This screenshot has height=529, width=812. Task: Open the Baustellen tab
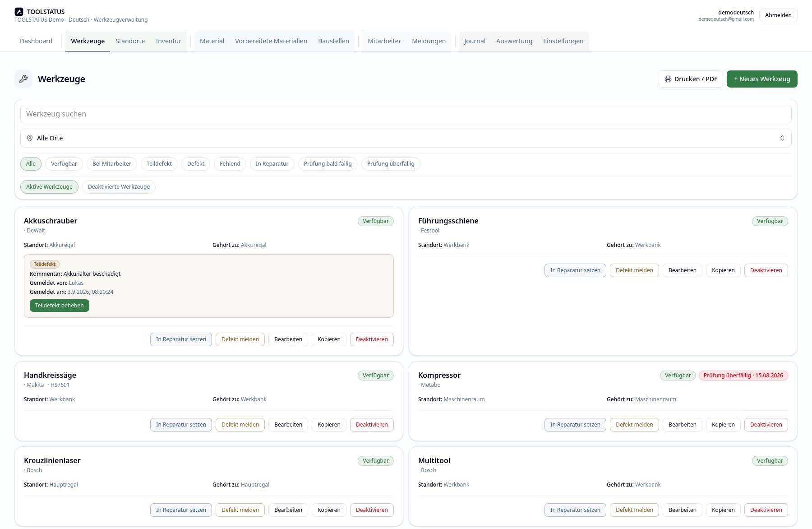334,41
